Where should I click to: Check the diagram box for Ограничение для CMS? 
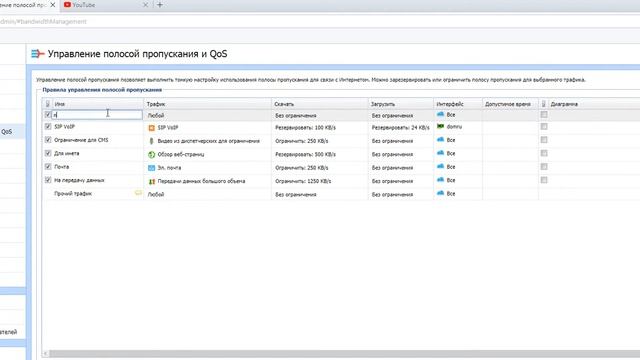coord(544,140)
